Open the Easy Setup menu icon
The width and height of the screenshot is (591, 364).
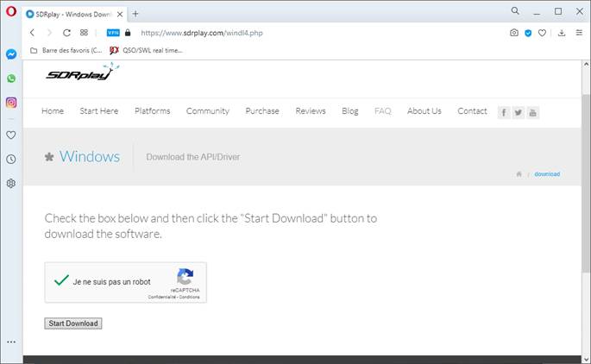579,33
